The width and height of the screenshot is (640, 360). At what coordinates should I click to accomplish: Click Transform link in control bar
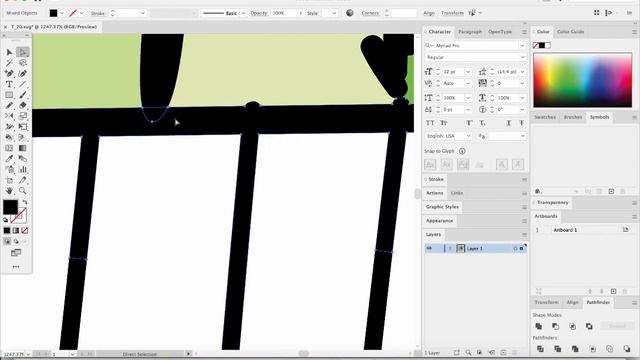452,13
